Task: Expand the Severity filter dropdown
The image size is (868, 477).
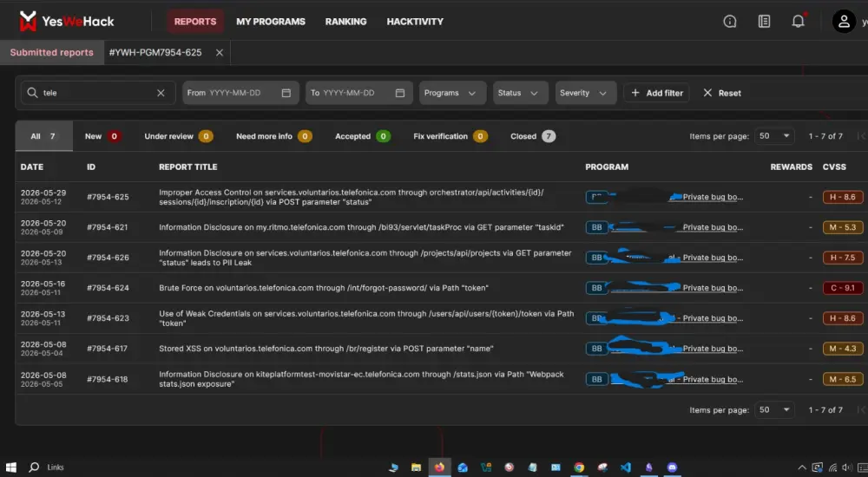Action: (x=586, y=93)
